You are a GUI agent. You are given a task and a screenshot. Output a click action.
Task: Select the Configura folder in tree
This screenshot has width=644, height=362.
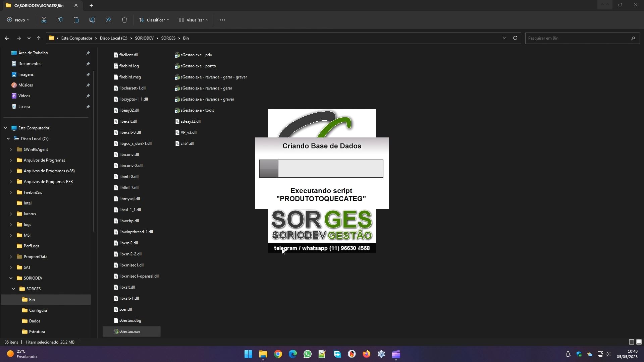point(38,310)
